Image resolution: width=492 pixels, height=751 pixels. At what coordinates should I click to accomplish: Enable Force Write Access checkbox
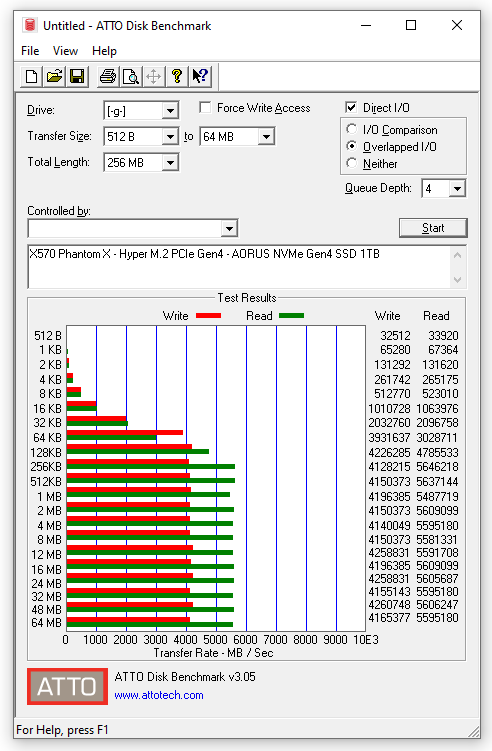[x=205, y=108]
